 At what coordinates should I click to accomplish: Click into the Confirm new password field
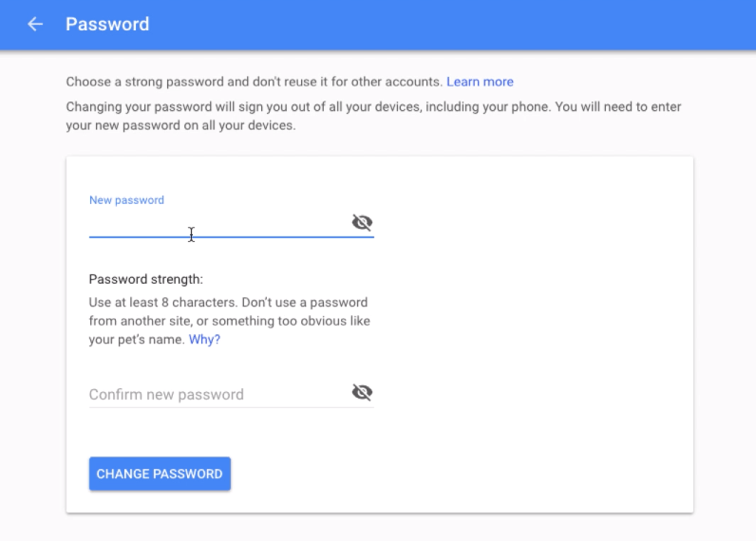point(217,394)
